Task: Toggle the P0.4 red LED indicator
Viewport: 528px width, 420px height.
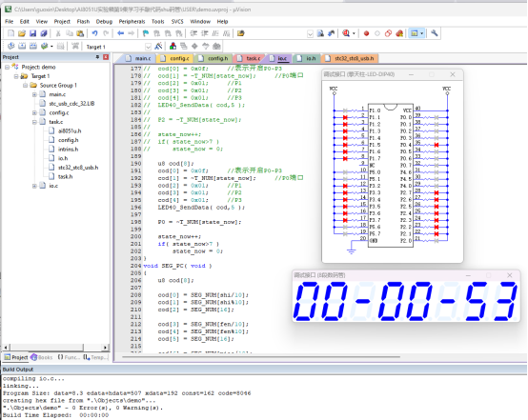Action: [437, 145]
